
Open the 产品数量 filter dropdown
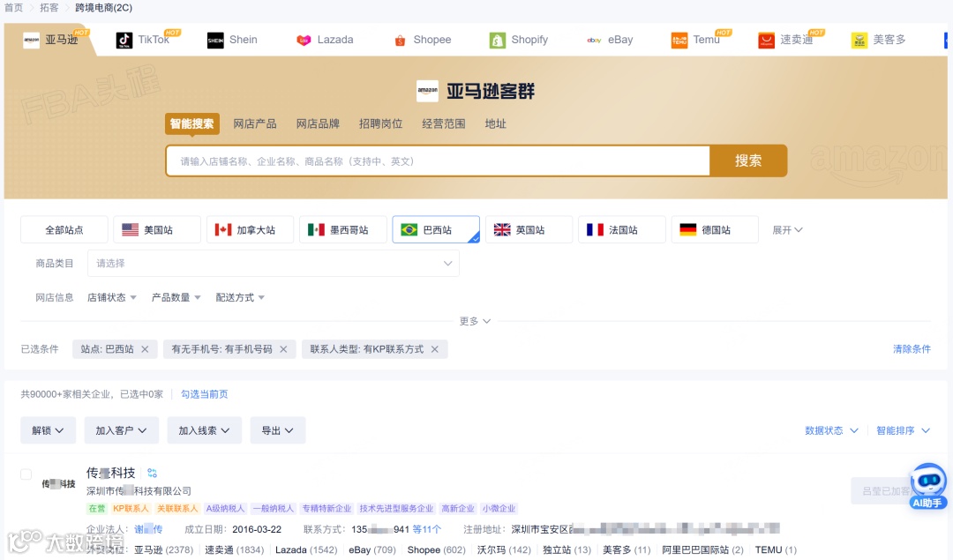tap(176, 297)
